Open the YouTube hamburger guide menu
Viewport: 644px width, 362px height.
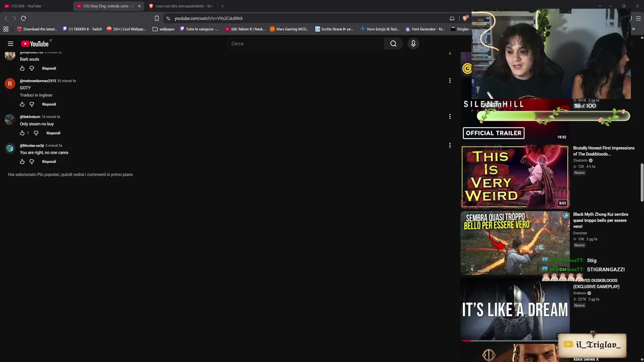[11, 44]
